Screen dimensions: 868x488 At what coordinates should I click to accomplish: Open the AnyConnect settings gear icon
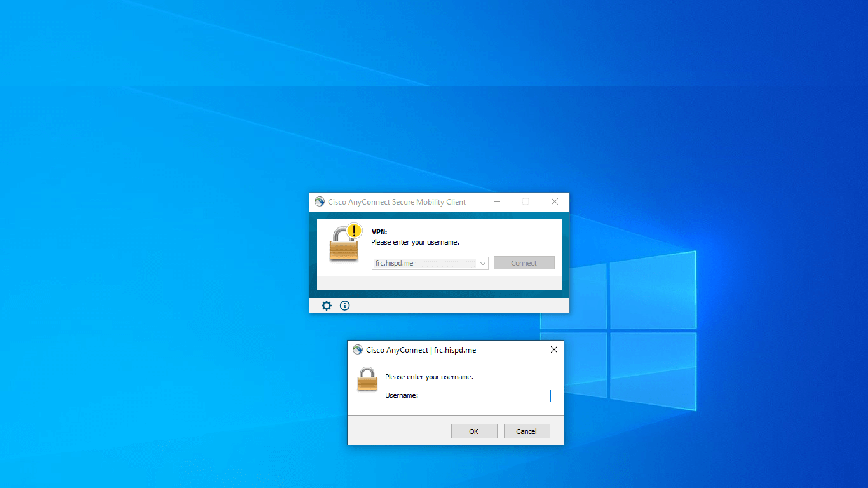point(327,306)
